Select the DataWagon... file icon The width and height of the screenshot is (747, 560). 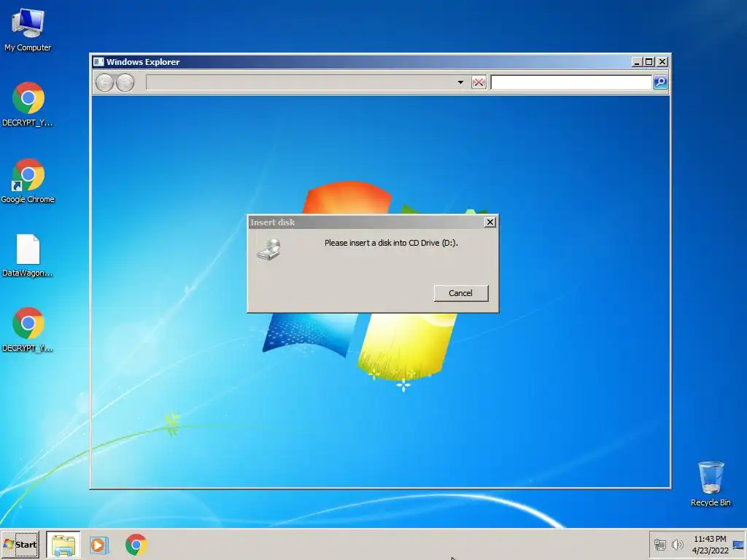point(28,255)
